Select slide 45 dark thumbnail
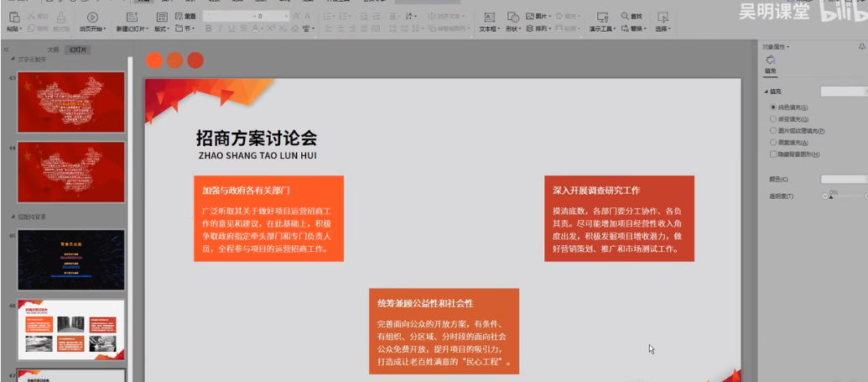The height and width of the screenshot is (382, 868). 71,259
